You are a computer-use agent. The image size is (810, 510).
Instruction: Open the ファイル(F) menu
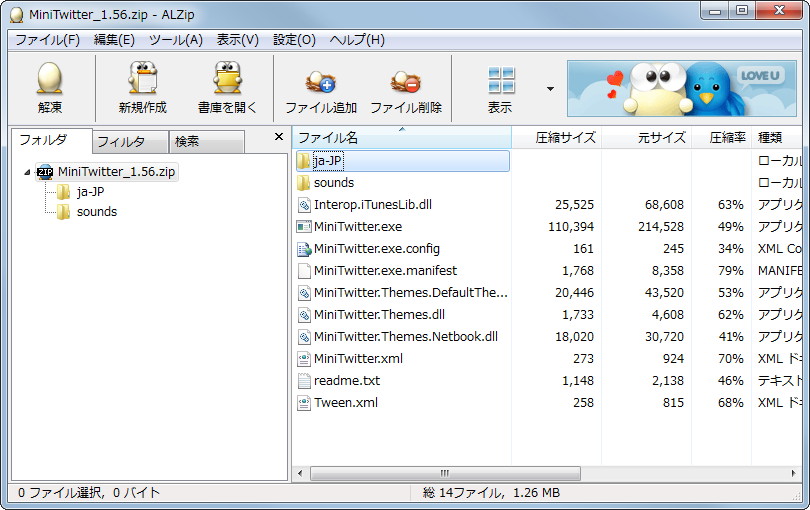click(x=48, y=40)
